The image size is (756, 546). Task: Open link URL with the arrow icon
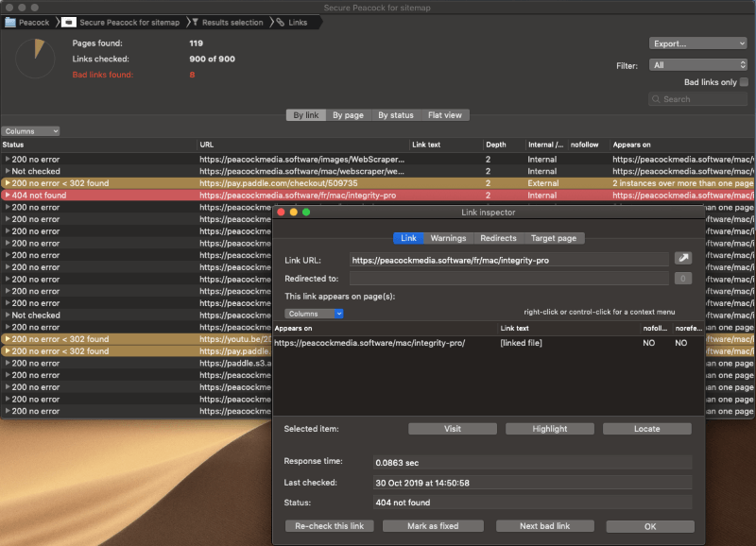[x=682, y=259]
